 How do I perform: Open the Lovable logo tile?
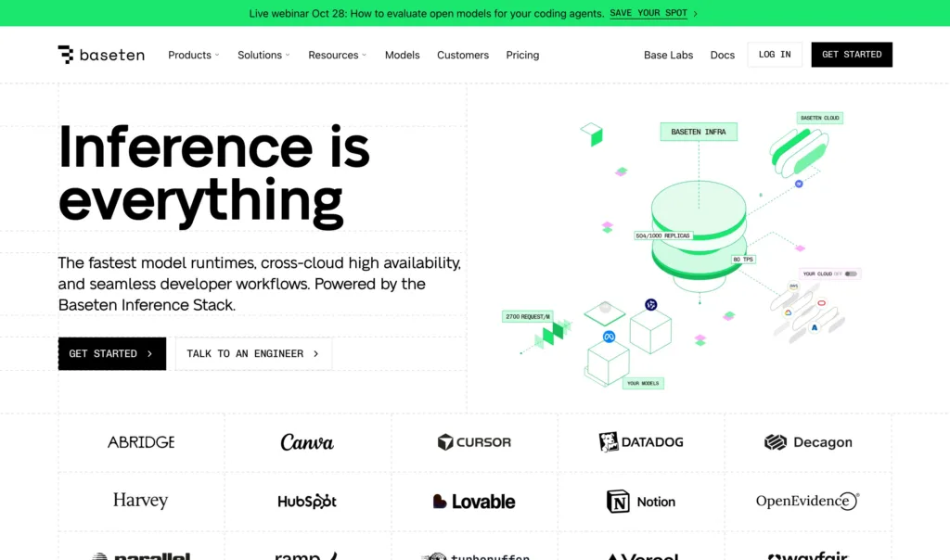[474, 502]
